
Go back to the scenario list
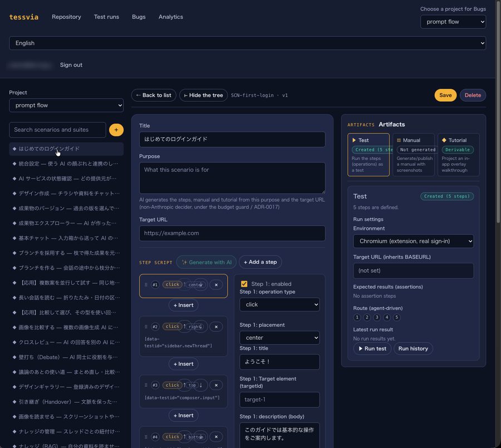point(154,95)
